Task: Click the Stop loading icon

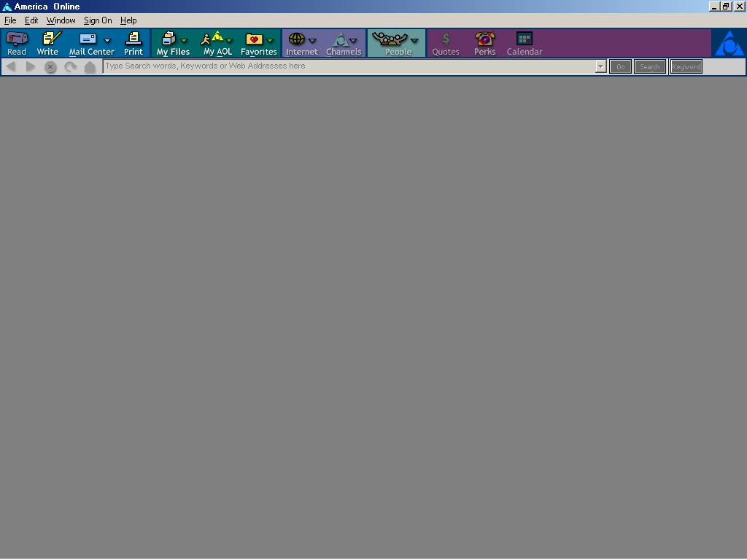Action: pyautogui.click(x=50, y=67)
